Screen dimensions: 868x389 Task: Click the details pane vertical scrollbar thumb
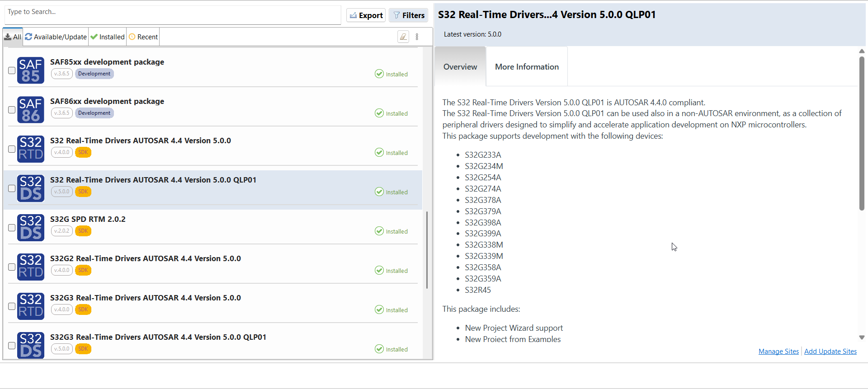click(x=862, y=133)
